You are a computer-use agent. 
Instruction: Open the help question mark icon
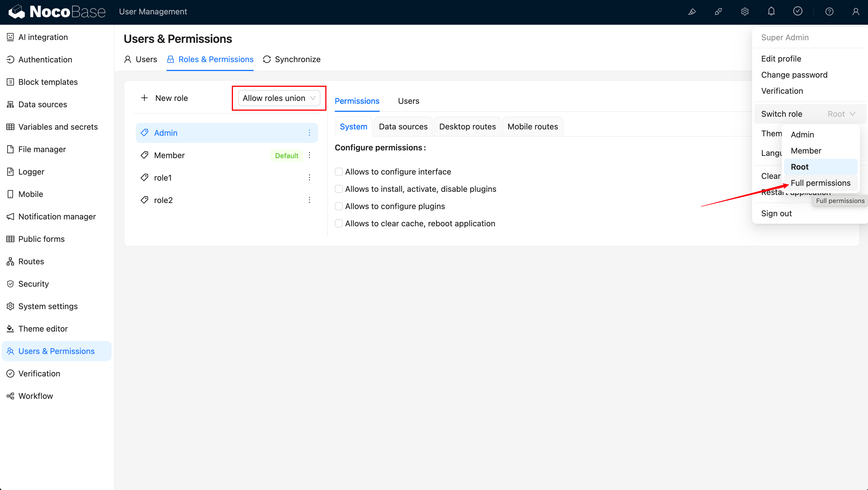(x=829, y=12)
